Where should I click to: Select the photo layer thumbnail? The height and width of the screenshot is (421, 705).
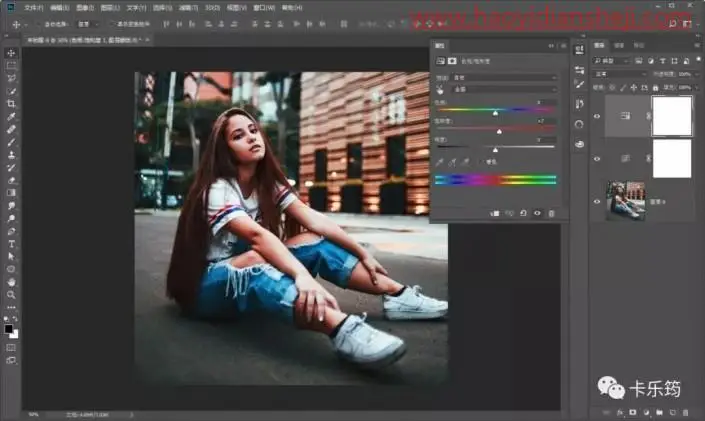[625, 201]
